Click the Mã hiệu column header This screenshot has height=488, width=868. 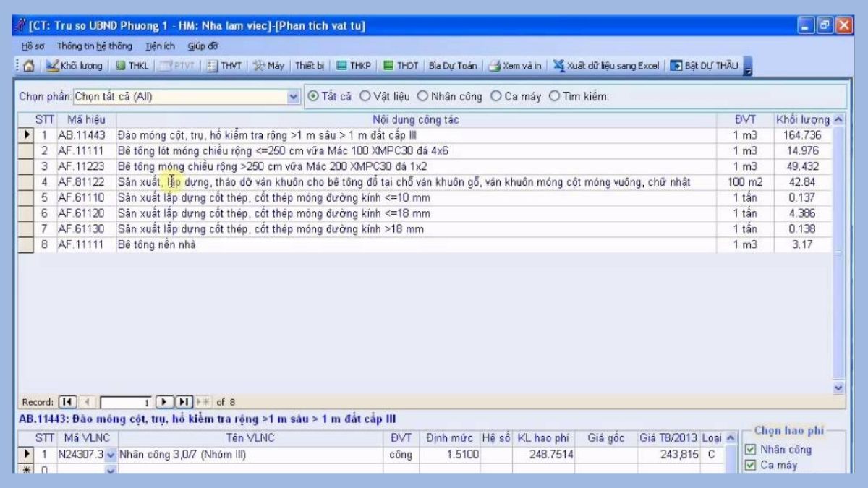tap(86, 119)
